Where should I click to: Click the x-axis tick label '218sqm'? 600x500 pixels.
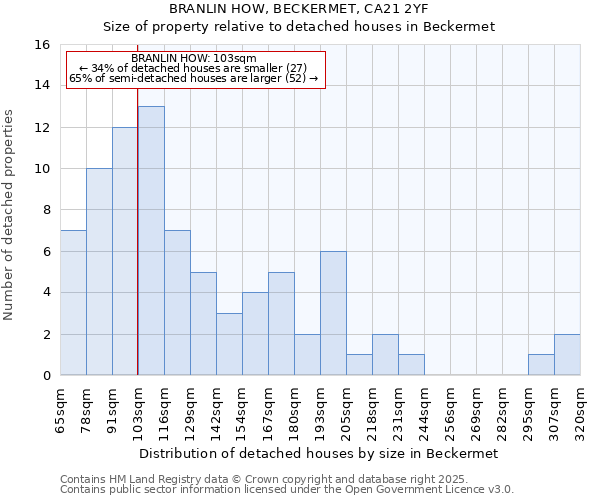pyautogui.click(x=373, y=415)
